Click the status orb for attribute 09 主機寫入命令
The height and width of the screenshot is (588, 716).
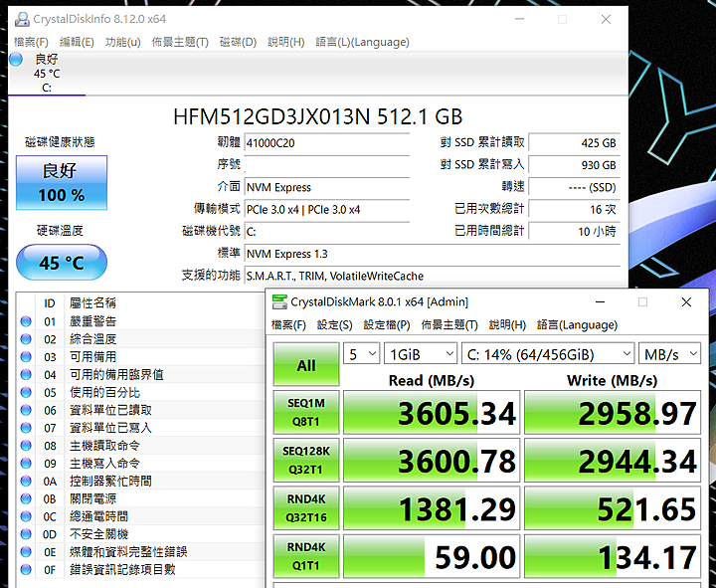[26, 464]
